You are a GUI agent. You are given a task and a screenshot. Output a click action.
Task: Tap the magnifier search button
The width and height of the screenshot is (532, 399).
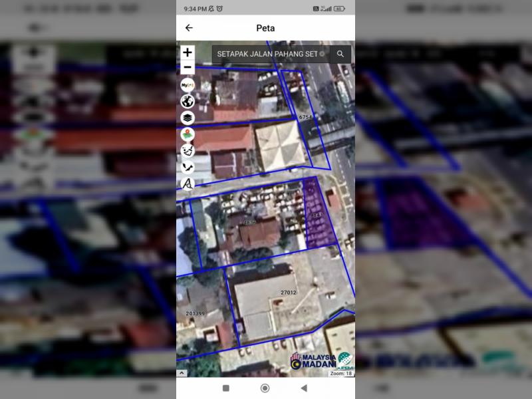pos(340,55)
